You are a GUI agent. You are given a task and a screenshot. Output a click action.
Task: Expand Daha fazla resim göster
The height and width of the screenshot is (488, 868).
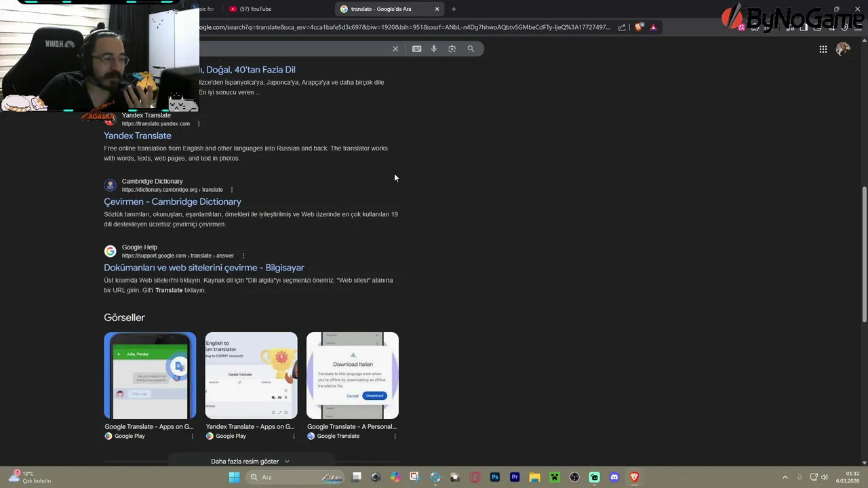pos(250,462)
